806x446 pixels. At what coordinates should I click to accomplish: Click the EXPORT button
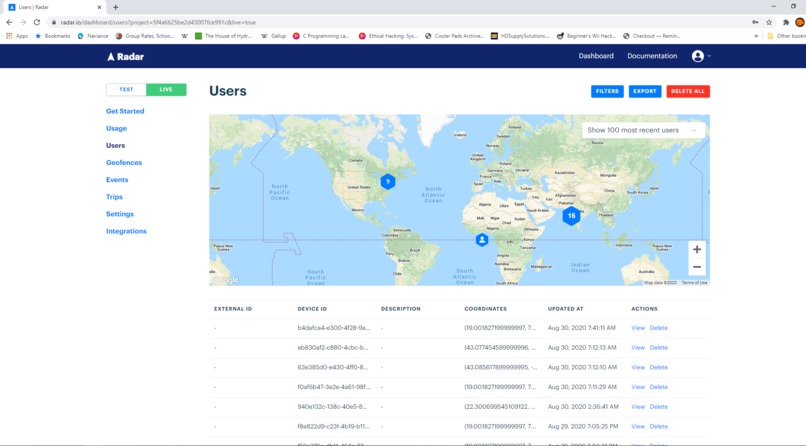(645, 91)
